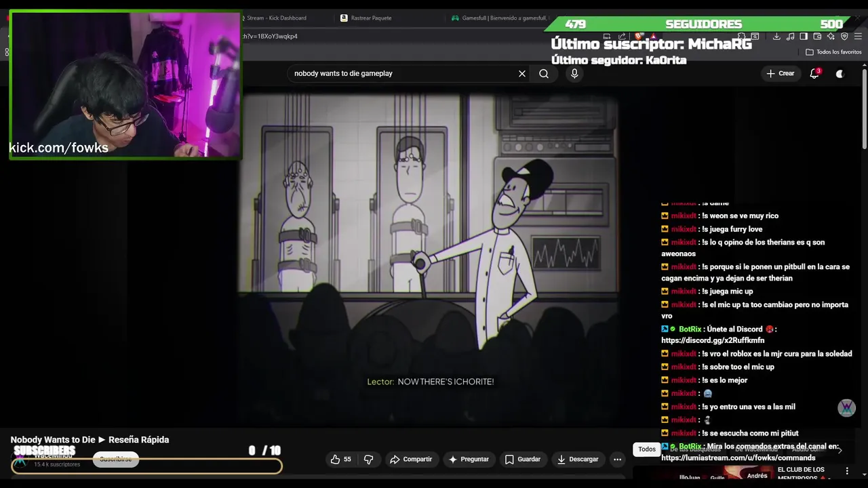
Task: Click the browser address bar URL
Action: click(271, 36)
